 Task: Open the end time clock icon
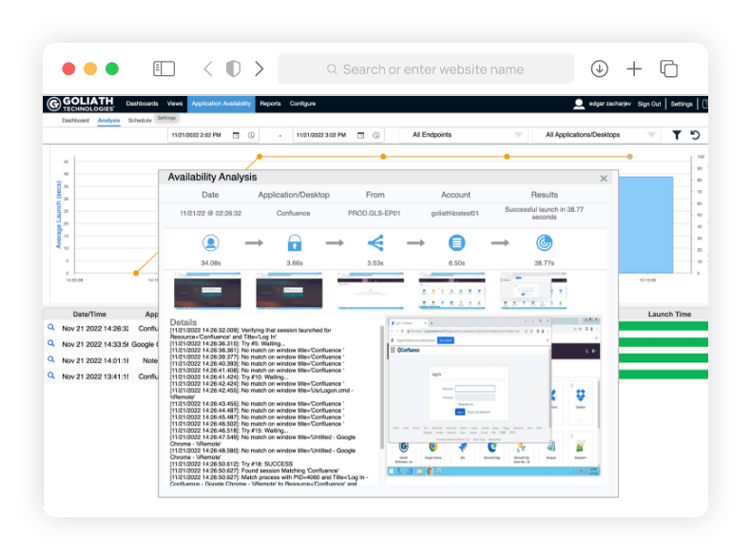(x=376, y=136)
